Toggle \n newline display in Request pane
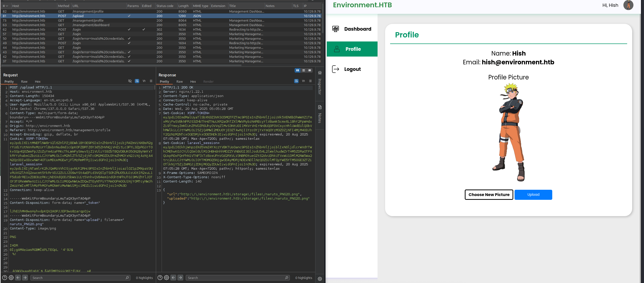 click(x=144, y=81)
